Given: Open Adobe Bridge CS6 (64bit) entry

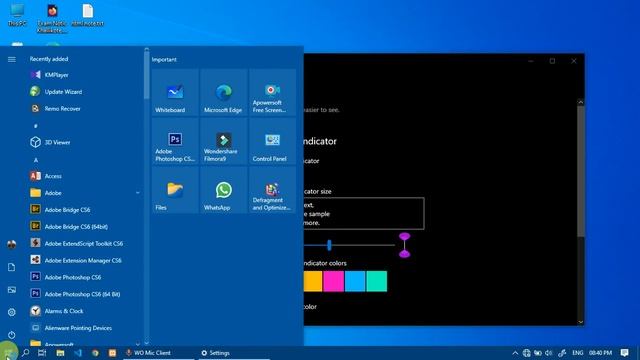Looking at the screenshot, I should (84, 227).
